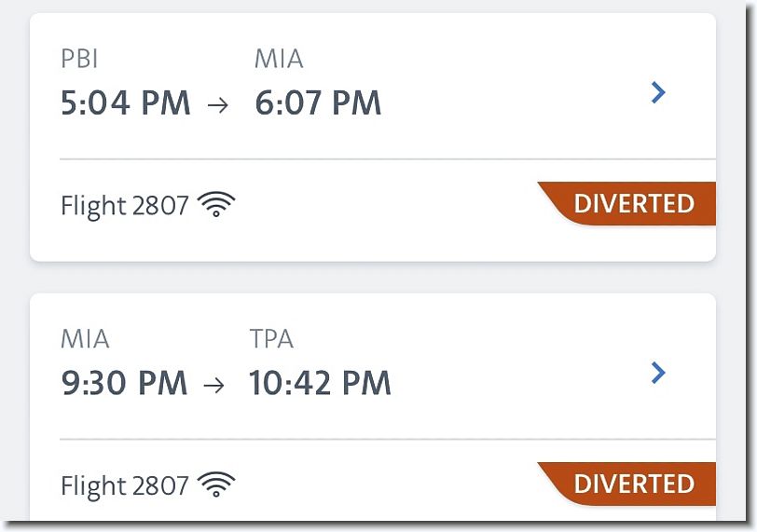757x532 pixels.
Task: Open PBI to MIA flight details chevron
Action: pos(658,92)
